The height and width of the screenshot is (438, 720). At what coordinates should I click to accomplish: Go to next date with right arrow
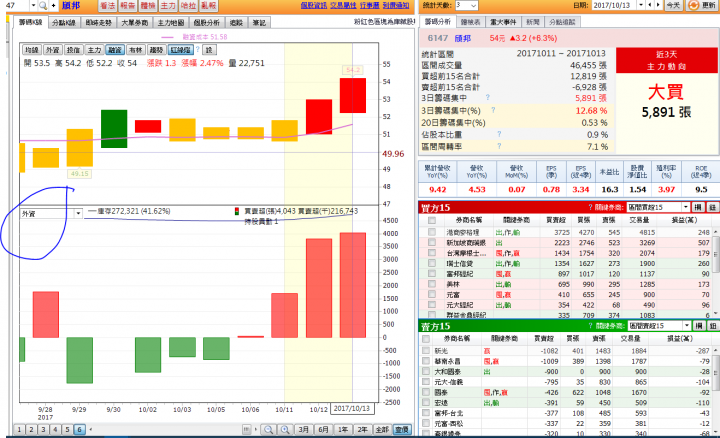coord(658,5)
